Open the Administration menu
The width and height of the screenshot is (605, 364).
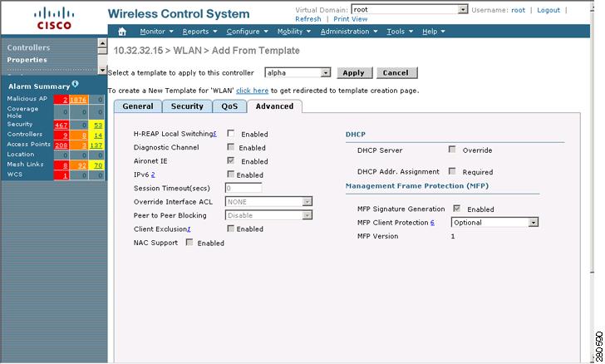[349, 32]
